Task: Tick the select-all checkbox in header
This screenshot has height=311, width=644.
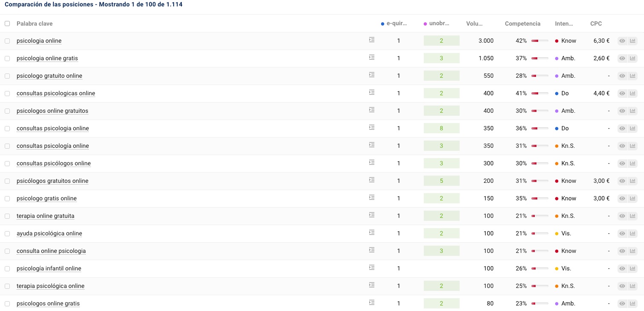Action: [x=7, y=23]
